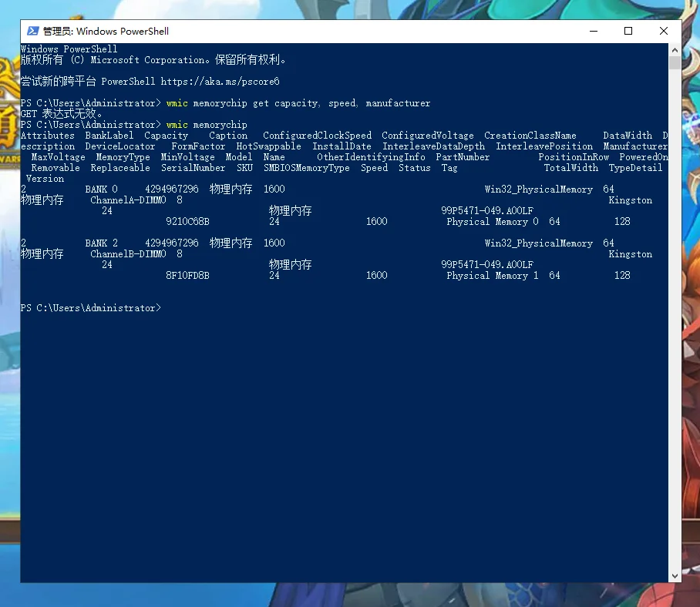Click 'Physical Memory 1' tag
700x607 pixels.
493,275
